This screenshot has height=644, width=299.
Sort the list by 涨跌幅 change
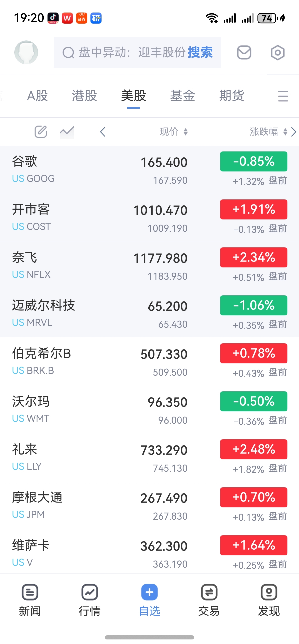[269, 132]
